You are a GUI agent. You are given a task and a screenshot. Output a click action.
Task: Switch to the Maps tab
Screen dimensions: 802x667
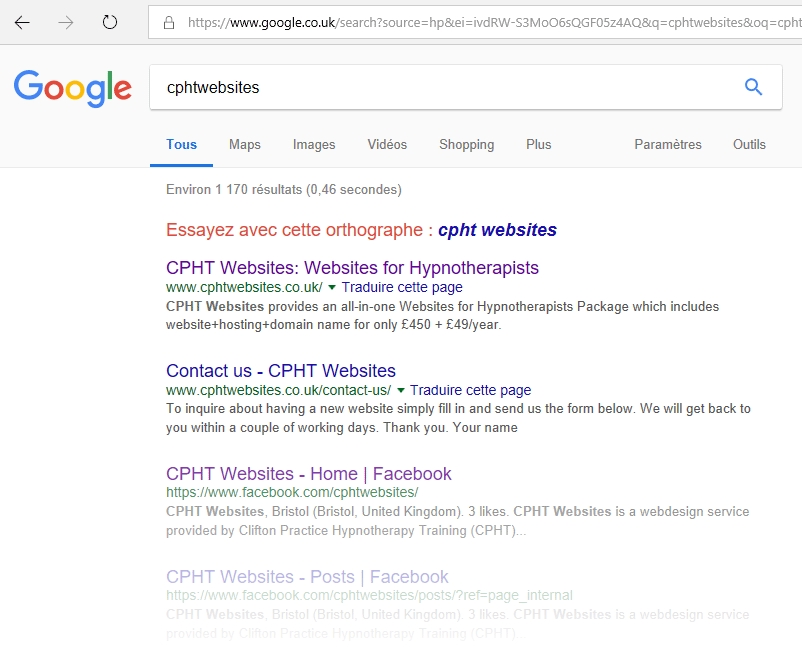(244, 144)
